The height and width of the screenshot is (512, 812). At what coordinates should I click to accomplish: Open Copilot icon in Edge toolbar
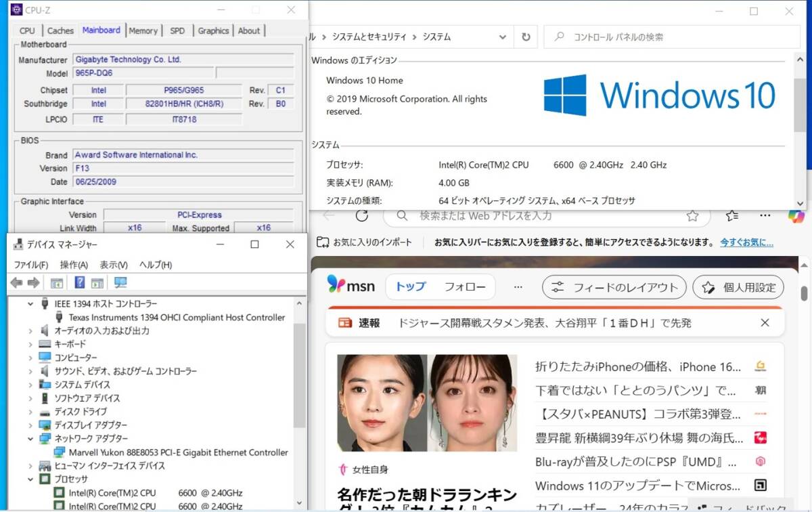click(796, 216)
